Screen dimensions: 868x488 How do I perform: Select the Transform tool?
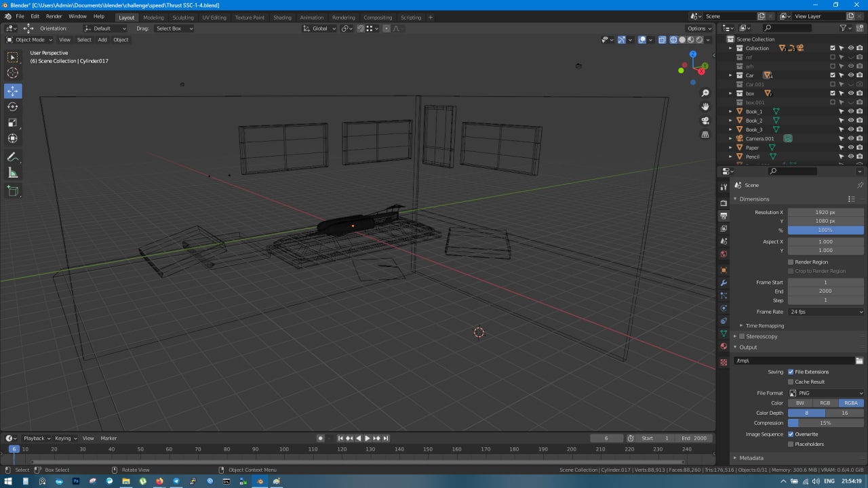(x=13, y=138)
